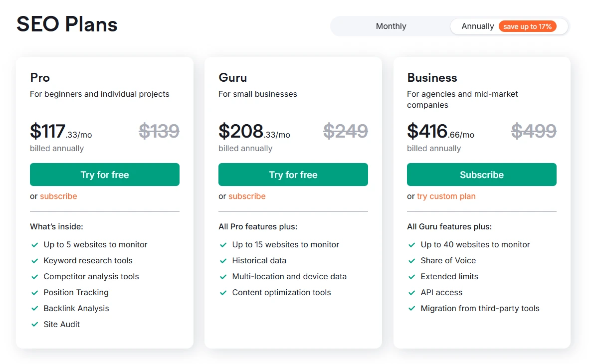Click the Business plan $416 price
The height and width of the screenshot is (364, 590).
(x=427, y=131)
